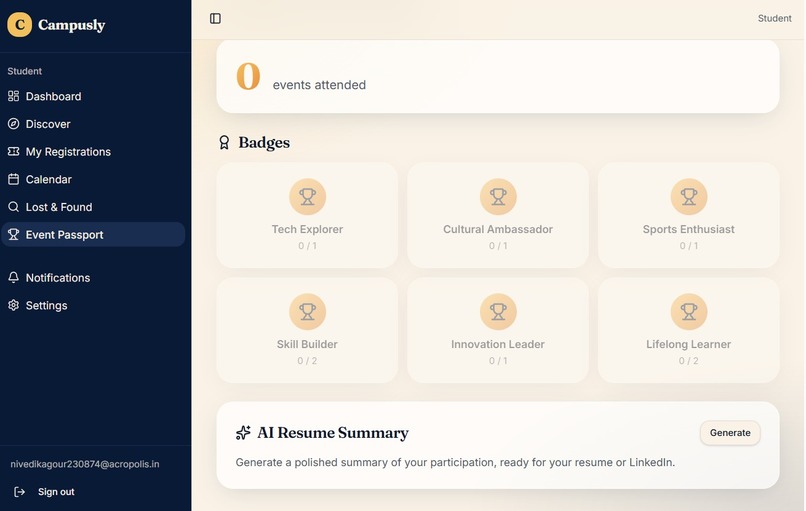Click the Notifications bell icon
The height and width of the screenshot is (511, 806).
[13, 278]
